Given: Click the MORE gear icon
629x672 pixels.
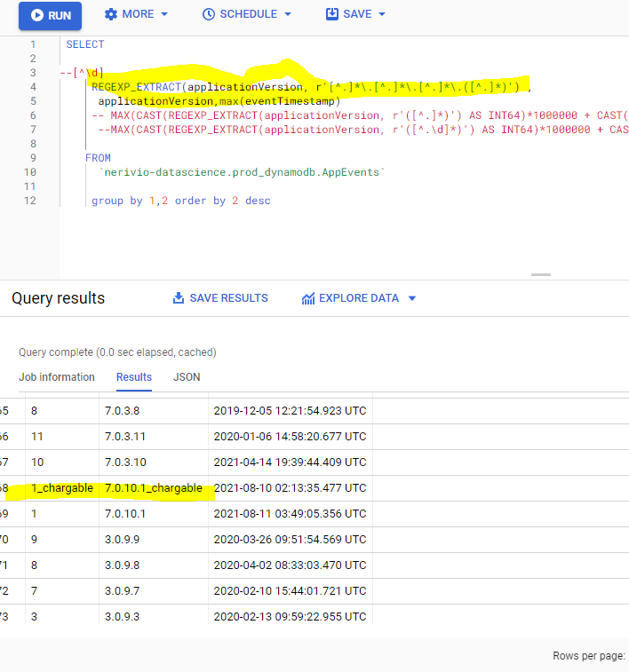Looking at the screenshot, I should tap(111, 14).
